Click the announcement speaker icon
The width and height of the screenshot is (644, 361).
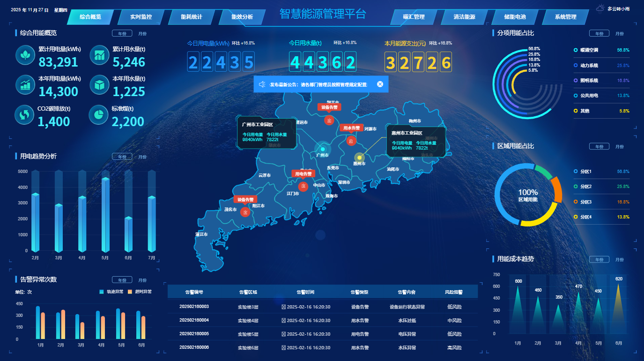pos(262,84)
